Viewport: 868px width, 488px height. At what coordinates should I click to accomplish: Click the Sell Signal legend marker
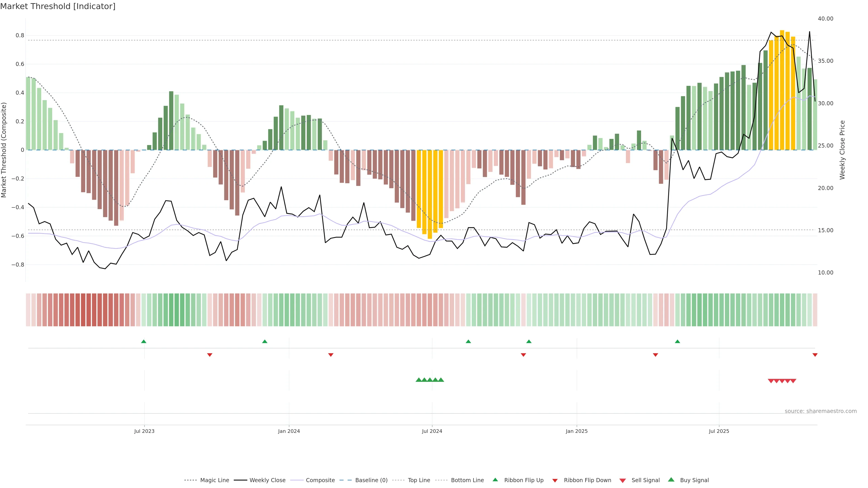coord(622,480)
